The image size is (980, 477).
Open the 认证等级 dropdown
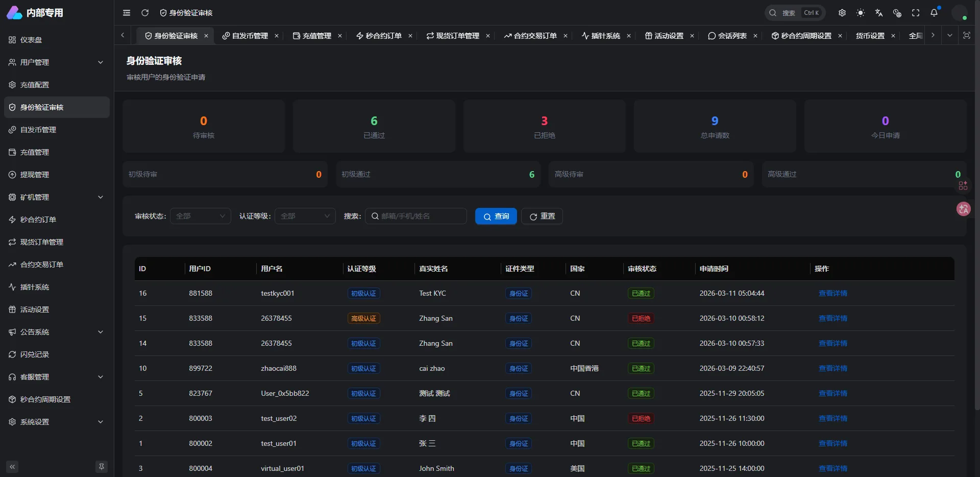pos(305,216)
